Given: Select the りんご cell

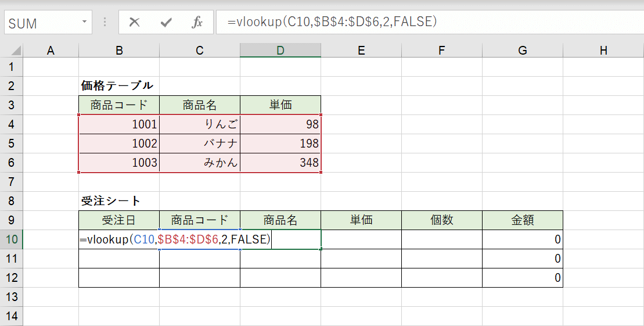Looking at the screenshot, I should tap(200, 124).
